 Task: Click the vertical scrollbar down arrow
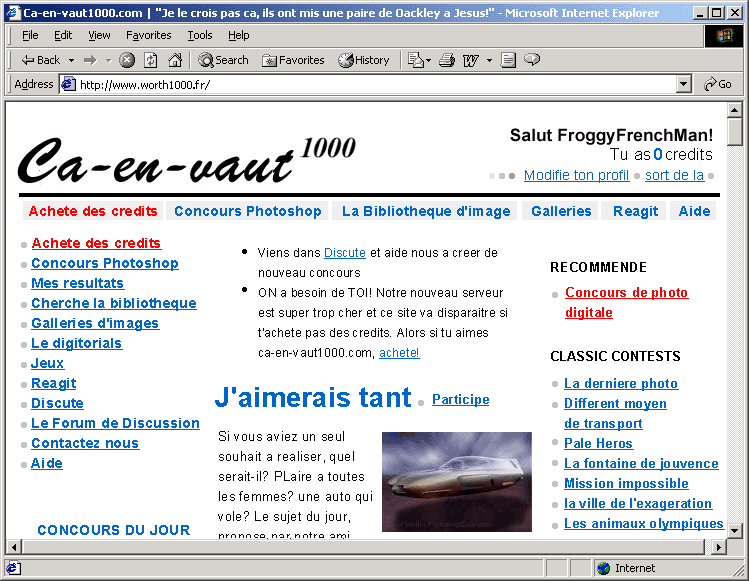(x=734, y=530)
